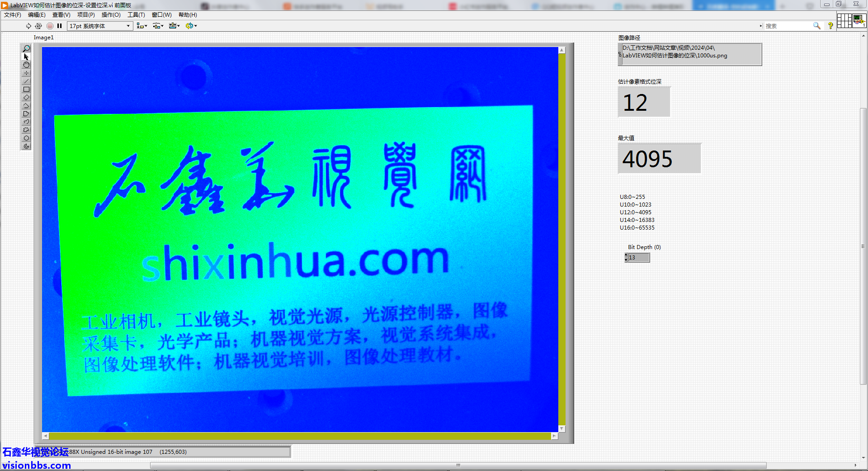Expand the Align Objects dropdown
This screenshot has height=471, width=868.
(142, 26)
